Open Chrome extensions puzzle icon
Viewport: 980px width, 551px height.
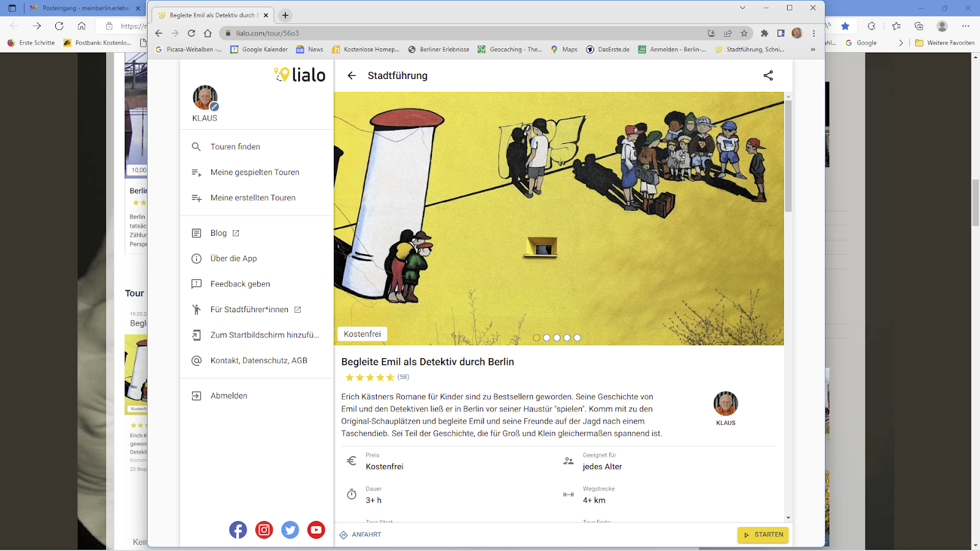764,33
